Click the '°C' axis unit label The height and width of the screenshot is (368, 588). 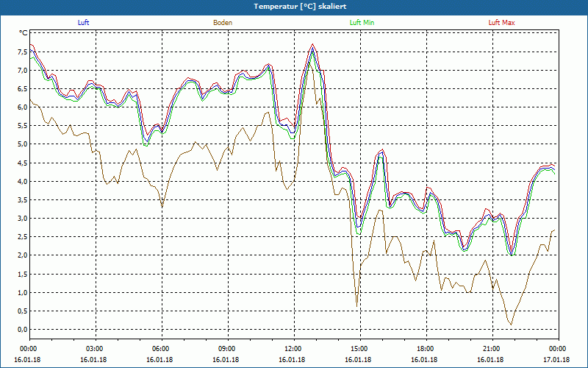pos(24,33)
